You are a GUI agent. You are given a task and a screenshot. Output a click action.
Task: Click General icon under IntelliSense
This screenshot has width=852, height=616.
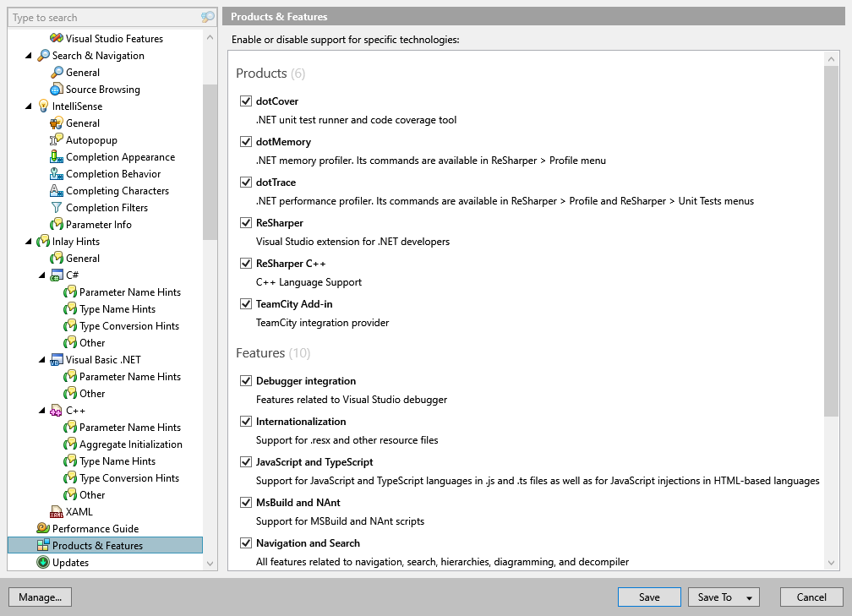point(56,123)
